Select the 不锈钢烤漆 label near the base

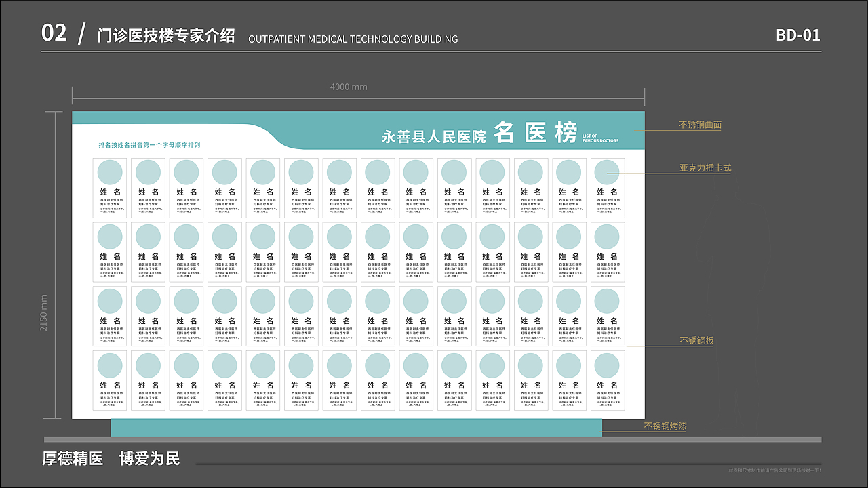(x=665, y=427)
